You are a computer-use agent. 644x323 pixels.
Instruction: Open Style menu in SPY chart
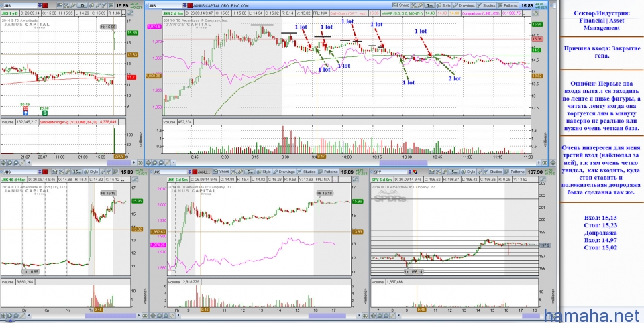point(469,172)
